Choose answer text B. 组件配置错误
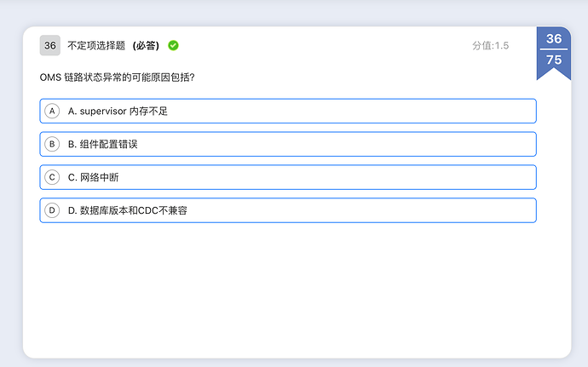588x367 pixels. [103, 144]
